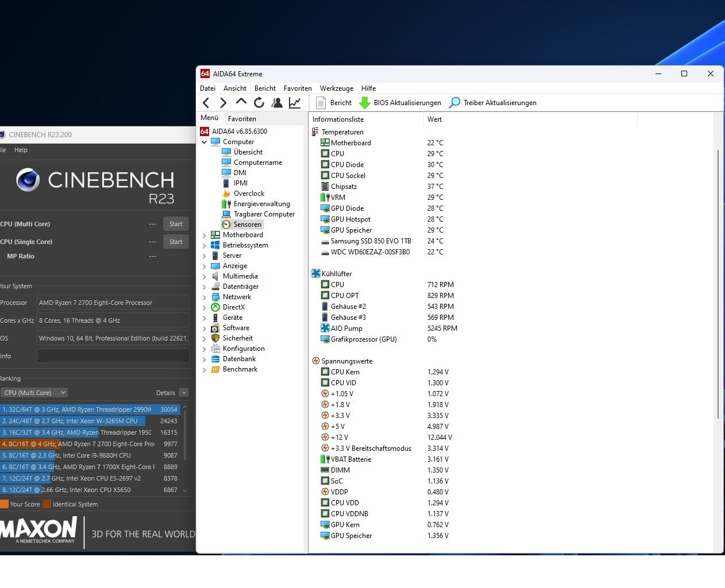Open the Bericht menu

coord(265,88)
